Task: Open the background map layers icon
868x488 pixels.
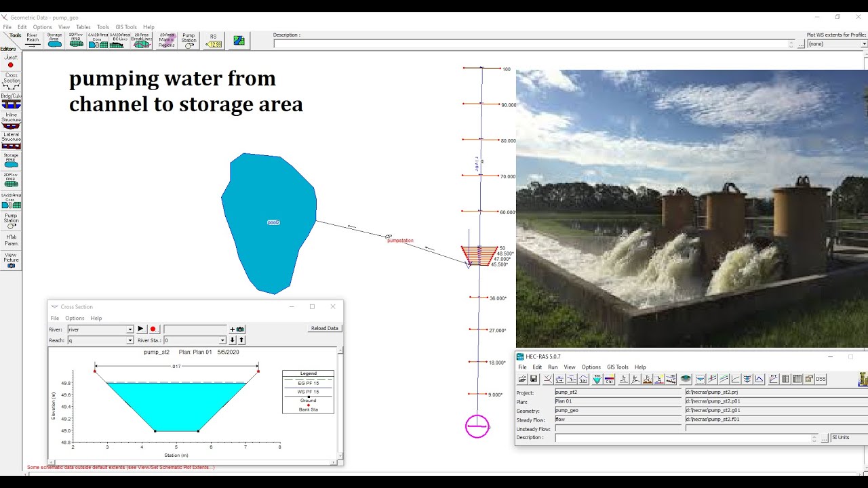Action: (239, 40)
